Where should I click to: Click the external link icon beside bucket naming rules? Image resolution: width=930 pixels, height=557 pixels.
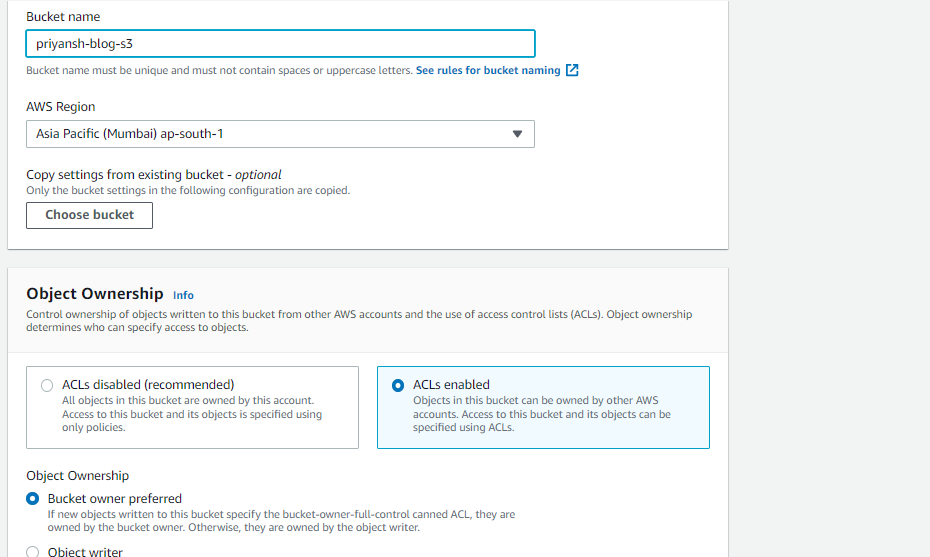coord(572,70)
